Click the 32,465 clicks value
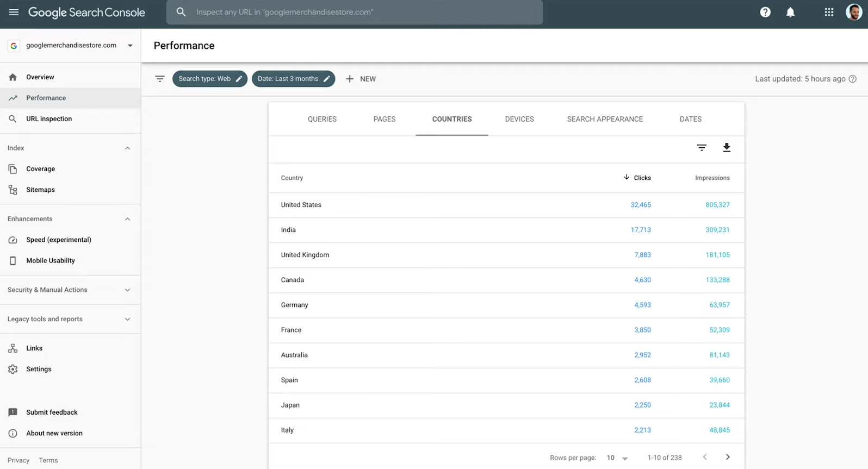Viewport: 868px width, 469px height. [641, 205]
